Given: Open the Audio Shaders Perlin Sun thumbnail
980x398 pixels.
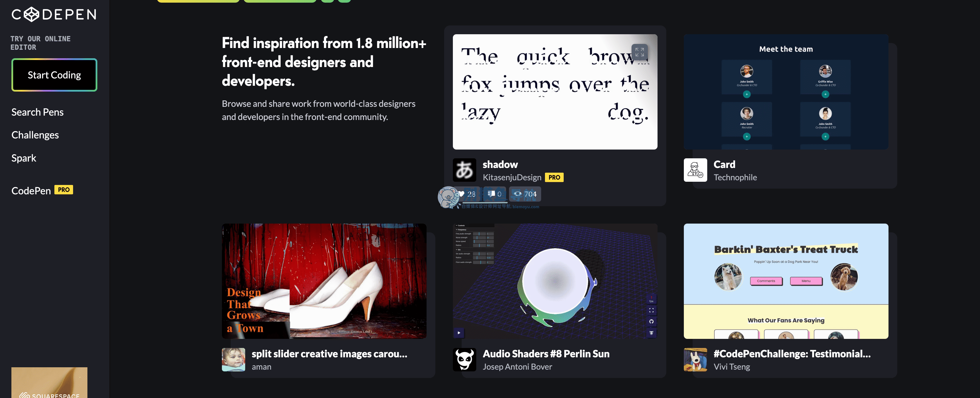Looking at the screenshot, I should (x=555, y=281).
